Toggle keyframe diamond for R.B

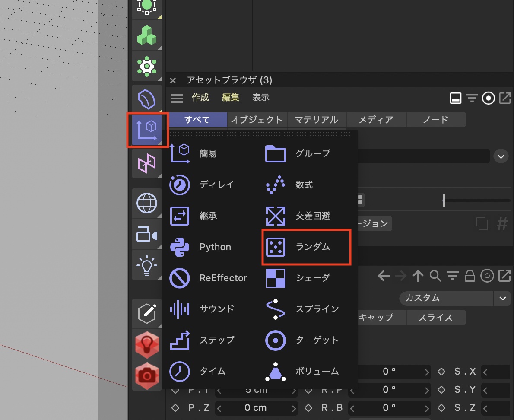[309, 408]
